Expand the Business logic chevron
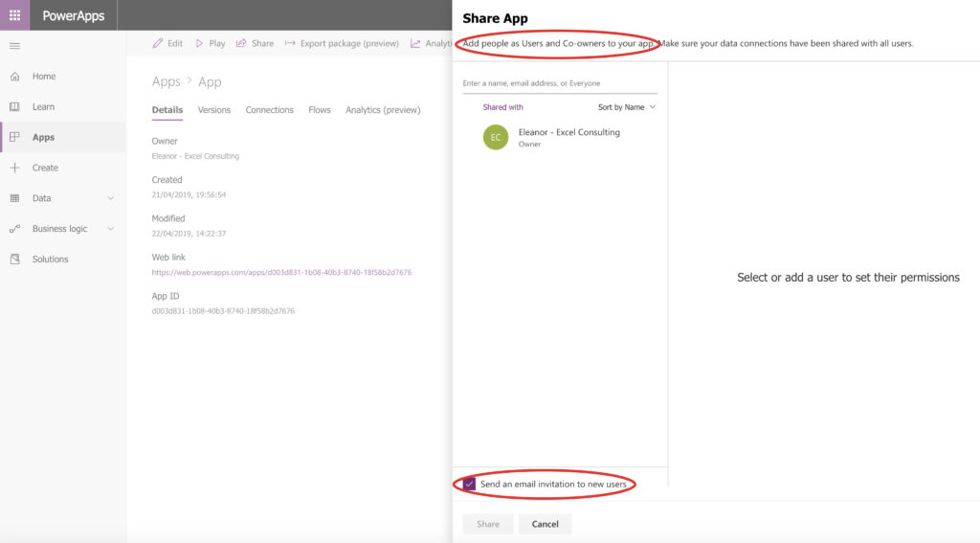980x543 pixels. point(111,229)
